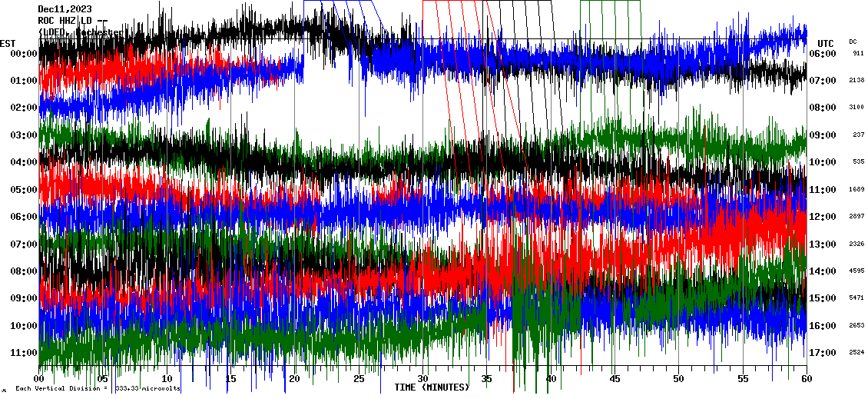Image resolution: width=868 pixels, height=399 pixels.
Task: Click the UTC column header
Action: (x=826, y=44)
